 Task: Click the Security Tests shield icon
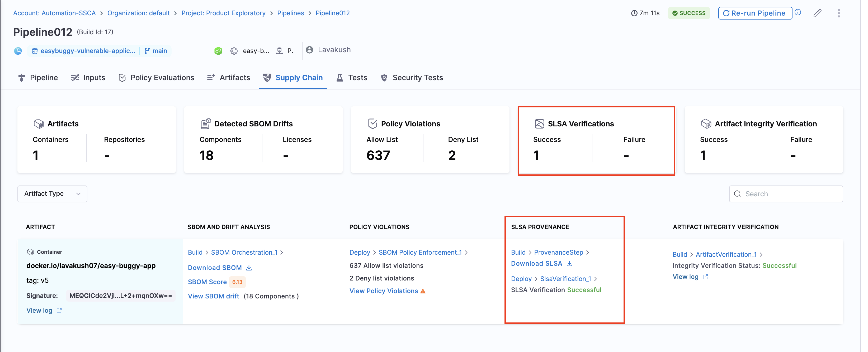tap(384, 78)
